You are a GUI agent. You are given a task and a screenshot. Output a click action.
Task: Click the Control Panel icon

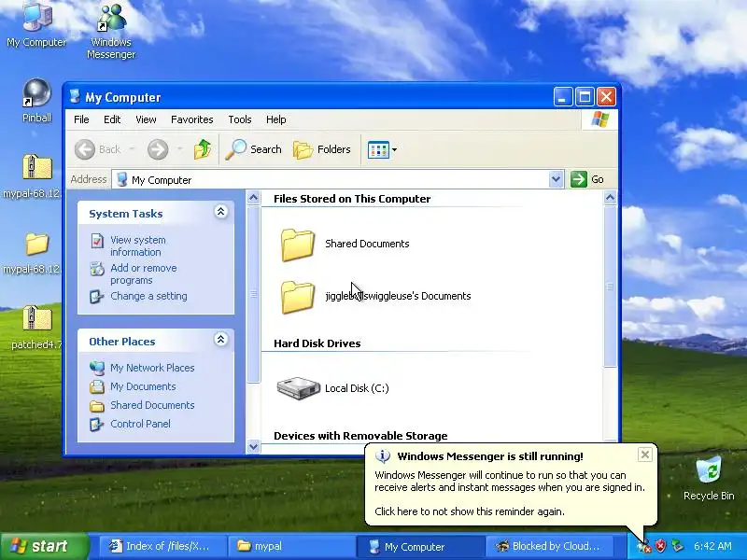[97, 425]
